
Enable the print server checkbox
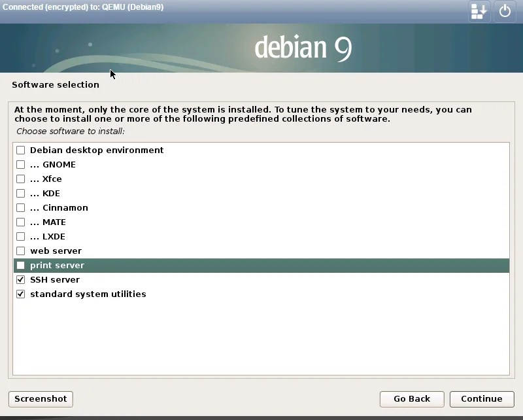click(x=20, y=265)
